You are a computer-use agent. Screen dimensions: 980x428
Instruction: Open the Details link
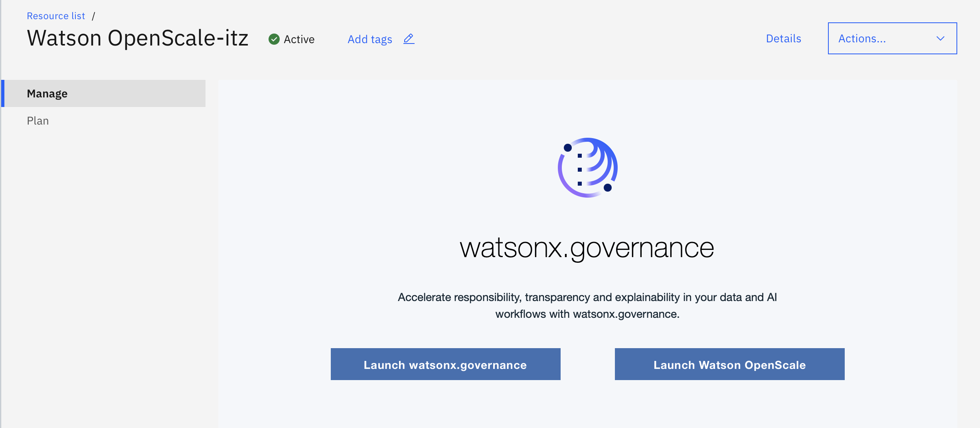[783, 38]
